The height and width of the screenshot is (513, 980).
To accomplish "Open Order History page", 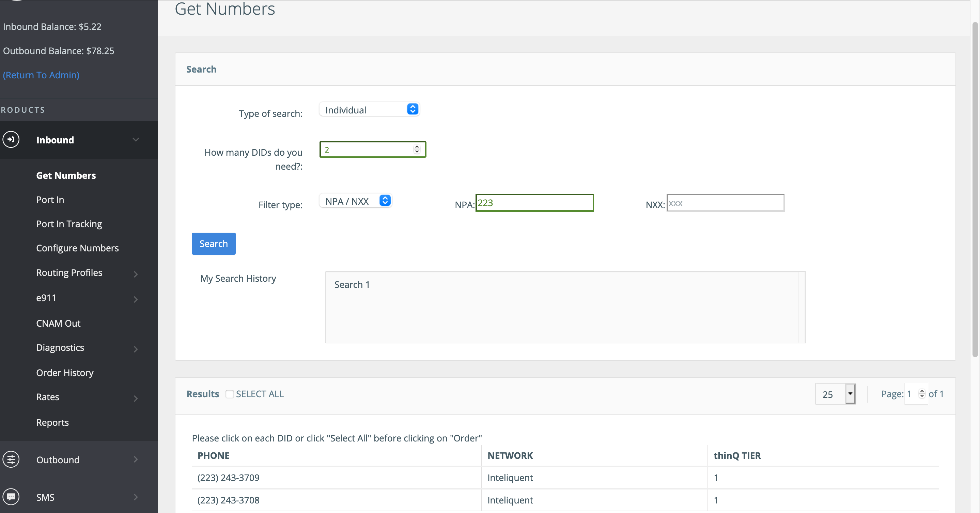I will coord(65,373).
